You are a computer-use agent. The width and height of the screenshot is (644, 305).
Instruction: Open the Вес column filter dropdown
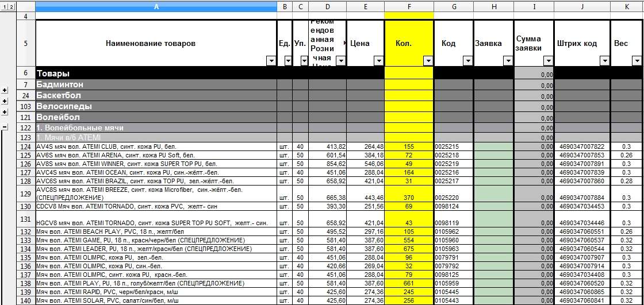[638, 61]
